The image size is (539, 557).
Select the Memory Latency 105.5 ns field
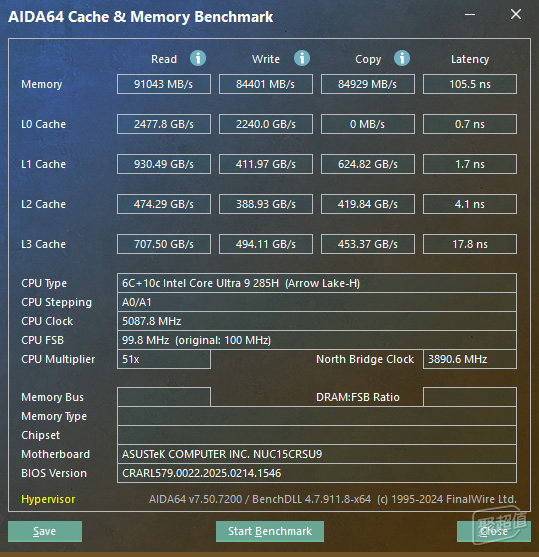[470, 84]
